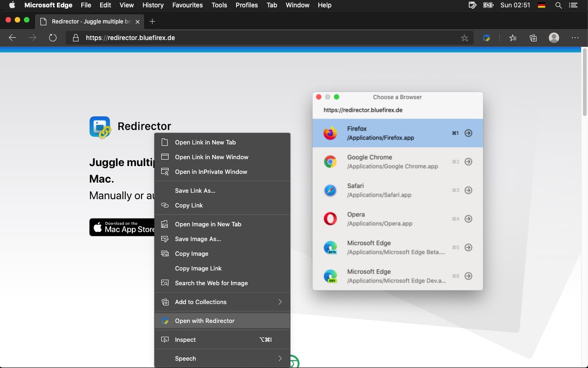Viewport: 588px width, 368px height.
Task: Open the Favourites menu in menu bar
Action: pyautogui.click(x=187, y=5)
